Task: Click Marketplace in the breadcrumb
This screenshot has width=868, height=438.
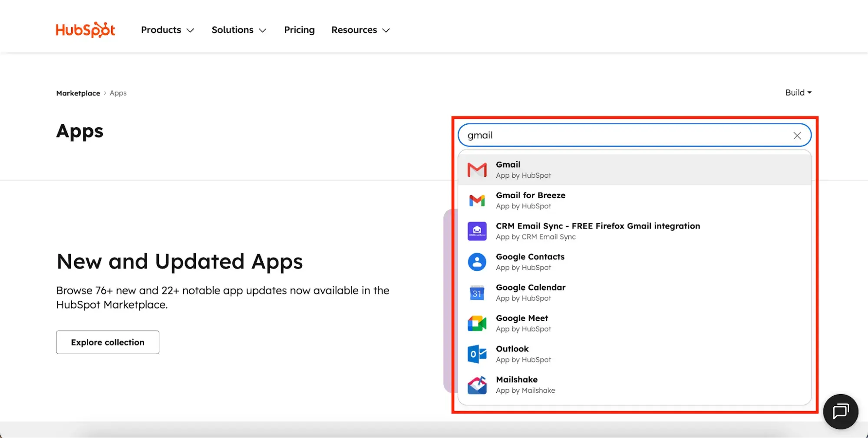Action: 78,93
